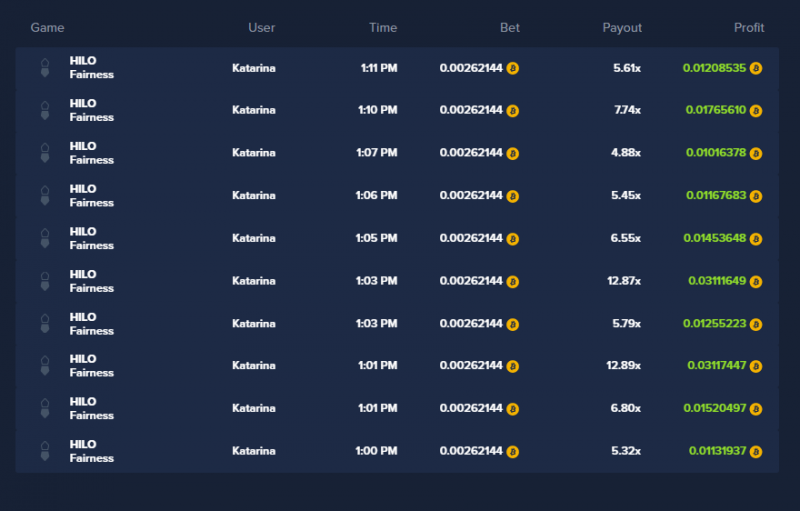800x511 pixels.
Task: Click the bitcoin icon beside profit 0.03111649
Action: click(756, 282)
